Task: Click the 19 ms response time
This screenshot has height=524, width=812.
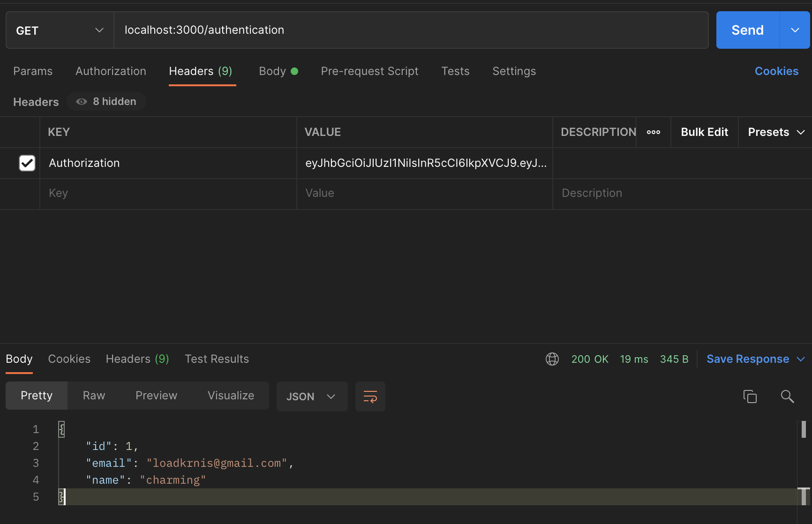Action: (634, 359)
